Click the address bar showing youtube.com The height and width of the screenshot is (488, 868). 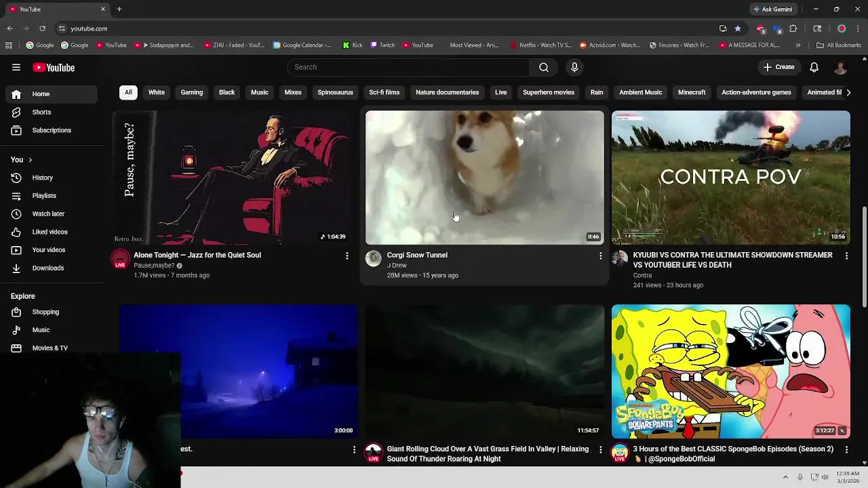pos(385,28)
